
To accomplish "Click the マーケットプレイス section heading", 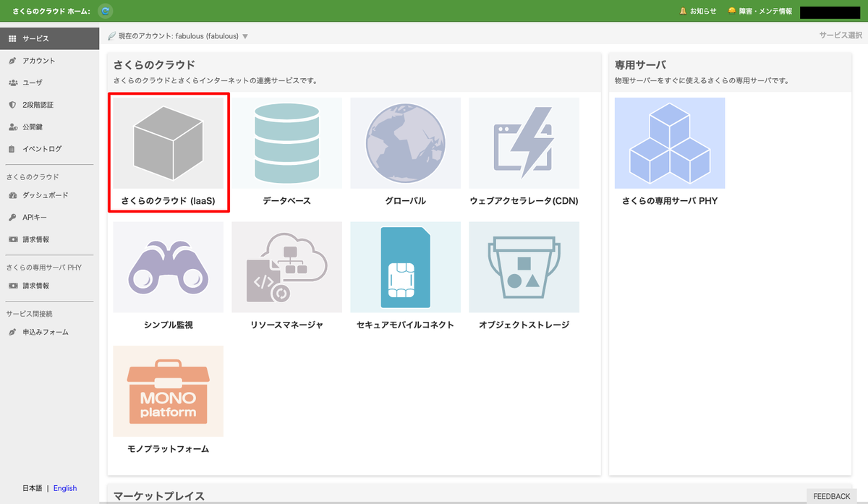I will click(x=159, y=496).
